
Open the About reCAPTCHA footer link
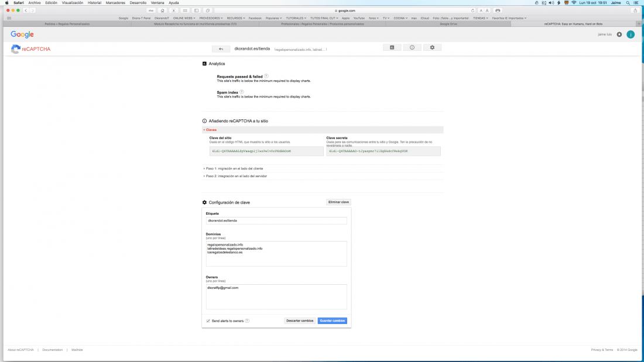pyautogui.click(x=20, y=350)
